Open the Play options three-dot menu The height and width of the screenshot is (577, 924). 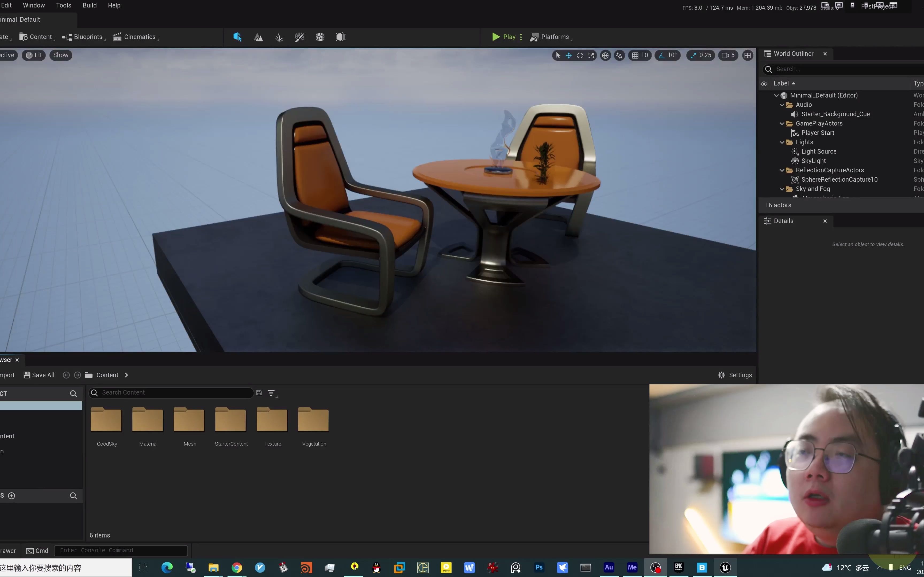coord(521,37)
